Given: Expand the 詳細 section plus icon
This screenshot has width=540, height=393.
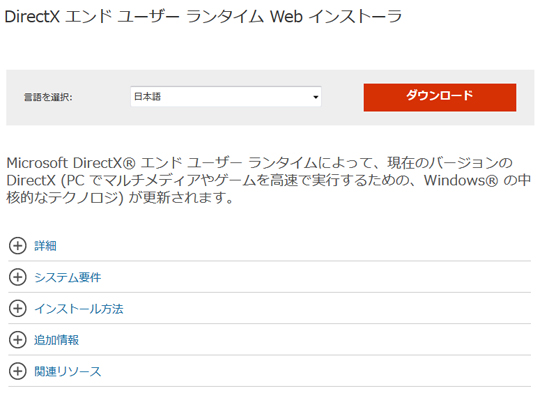Looking at the screenshot, I should (18, 246).
